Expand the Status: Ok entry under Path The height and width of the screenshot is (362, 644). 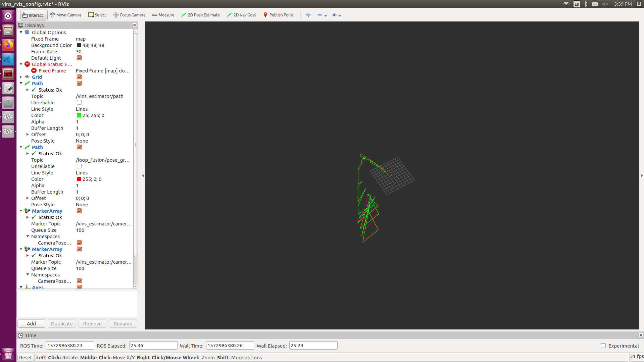click(x=28, y=90)
